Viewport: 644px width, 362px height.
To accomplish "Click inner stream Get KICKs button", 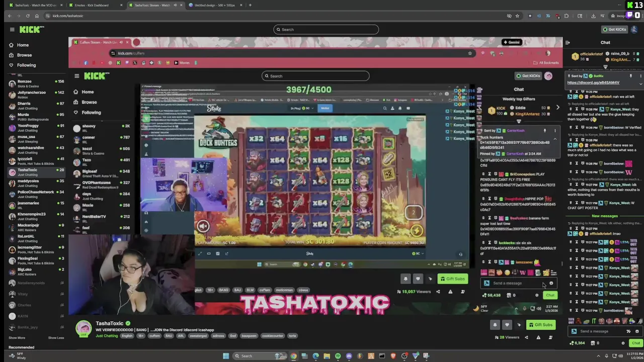I will [528, 76].
